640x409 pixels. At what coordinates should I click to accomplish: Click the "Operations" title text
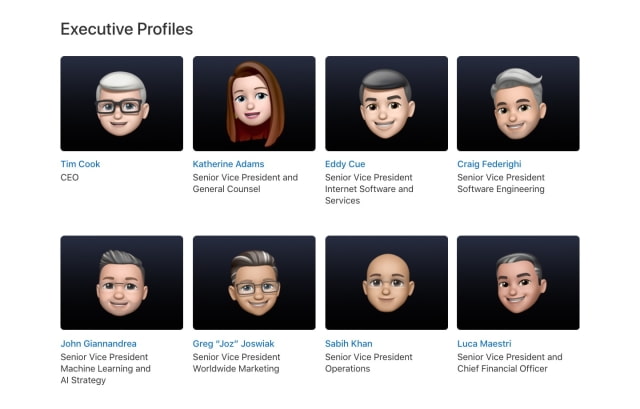(347, 369)
